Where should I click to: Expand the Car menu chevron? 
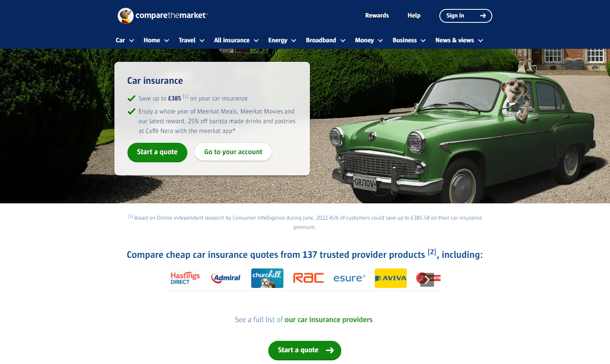coord(132,41)
